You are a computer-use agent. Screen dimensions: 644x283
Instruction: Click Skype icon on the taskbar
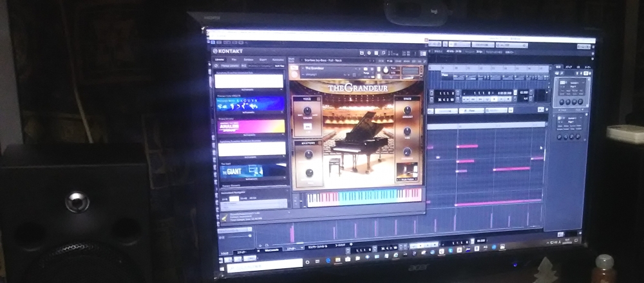451,250
